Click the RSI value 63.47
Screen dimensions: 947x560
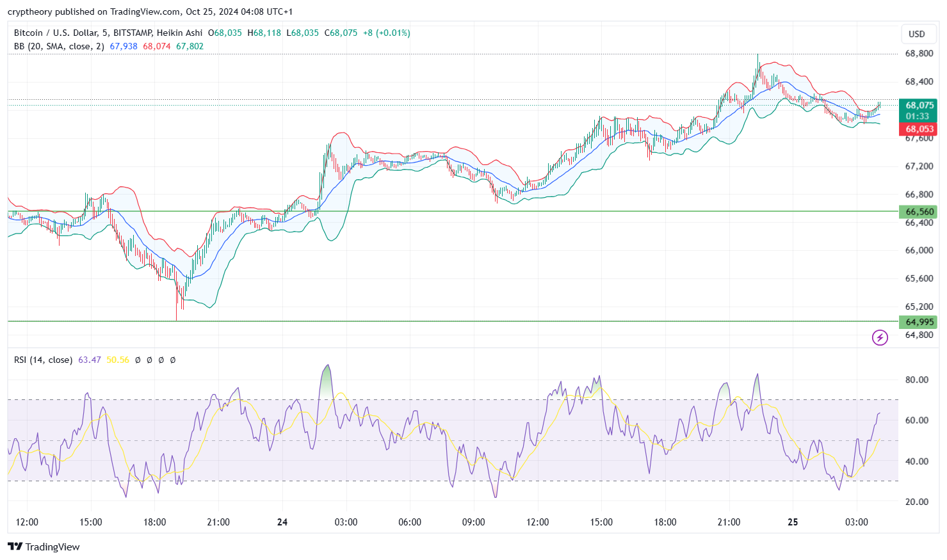[90, 360]
